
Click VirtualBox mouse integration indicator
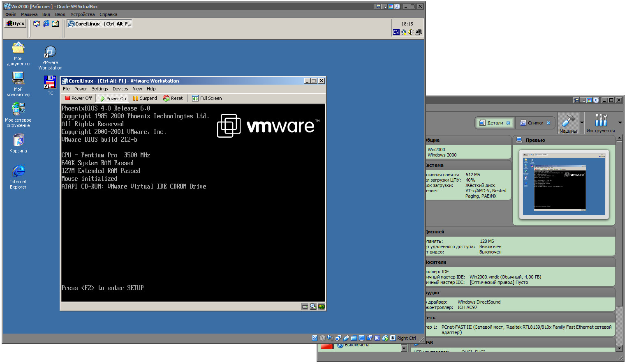[x=385, y=338]
